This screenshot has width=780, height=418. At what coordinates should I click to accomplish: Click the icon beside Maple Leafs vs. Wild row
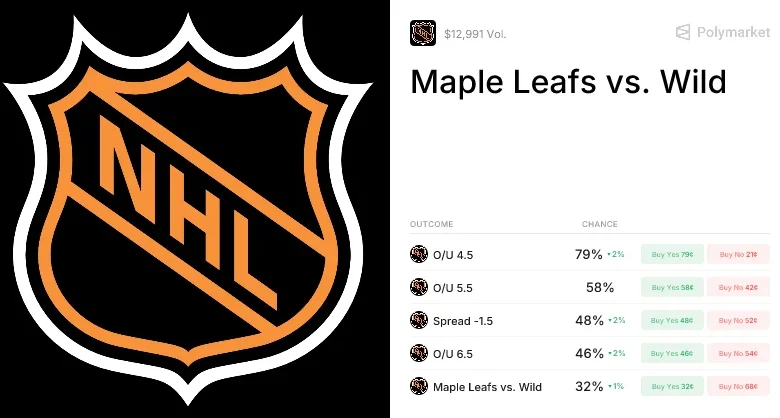419,386
